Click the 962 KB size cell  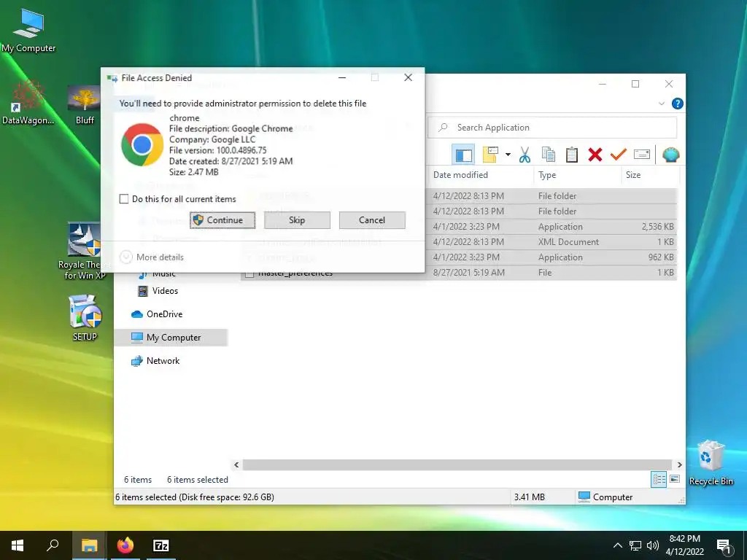[661, 257]
